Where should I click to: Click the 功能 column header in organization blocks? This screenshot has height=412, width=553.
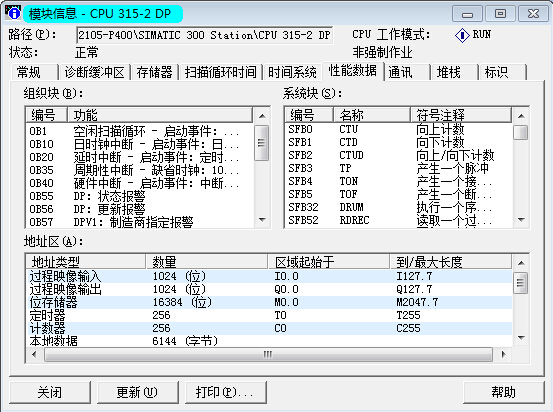[x=160, y=115]
